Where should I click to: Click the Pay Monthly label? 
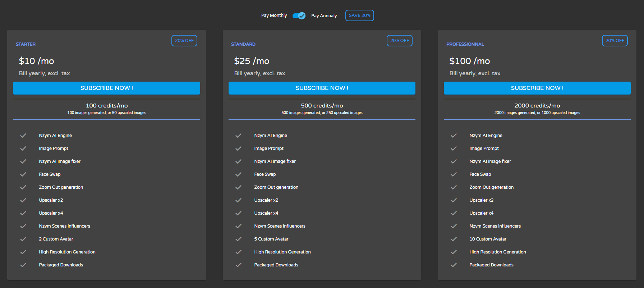click(274, 15)
